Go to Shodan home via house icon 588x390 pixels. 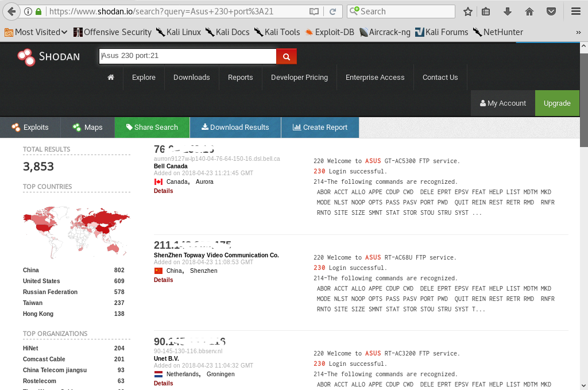111,77
